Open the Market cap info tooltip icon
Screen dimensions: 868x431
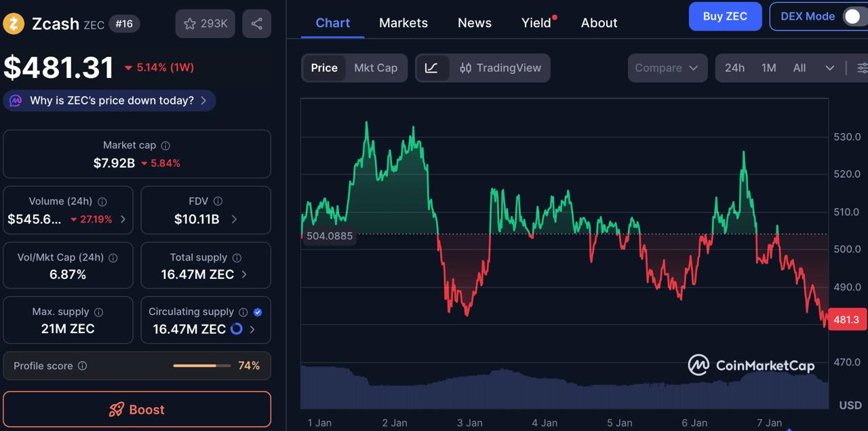[165, 145]
